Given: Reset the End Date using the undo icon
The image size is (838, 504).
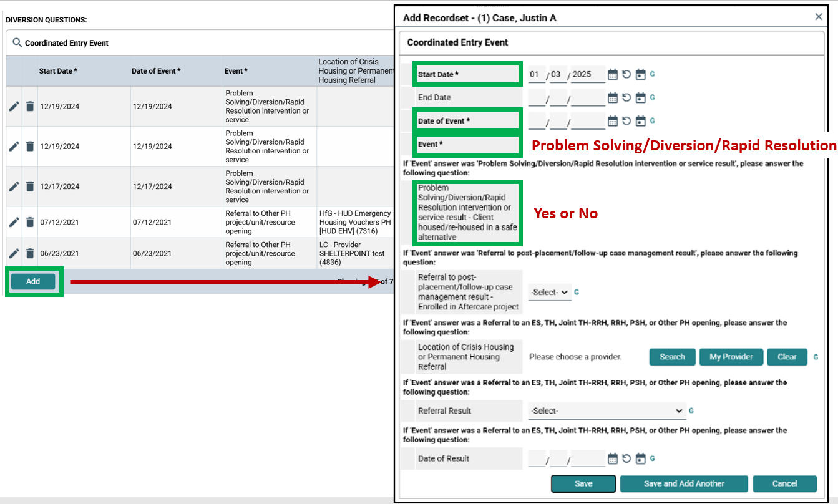Looking at the screenshot, I should tap(626, 97).
